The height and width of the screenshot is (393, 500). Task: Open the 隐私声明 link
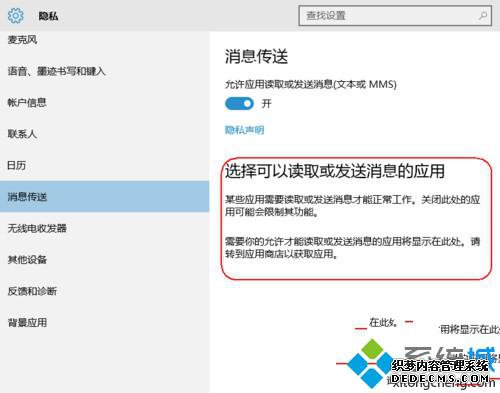(x=245, y=130)
